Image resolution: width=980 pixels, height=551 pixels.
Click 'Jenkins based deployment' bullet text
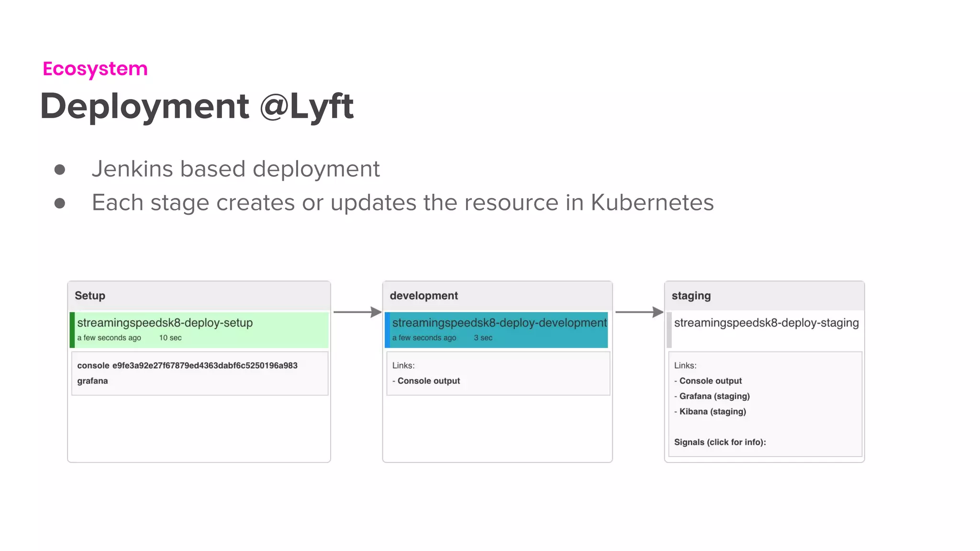(235, 169)
